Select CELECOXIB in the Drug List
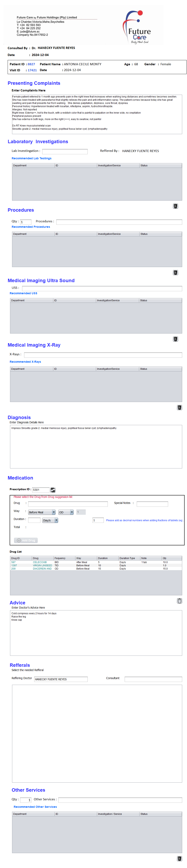 pyautogui.click(x=40, y=562)
